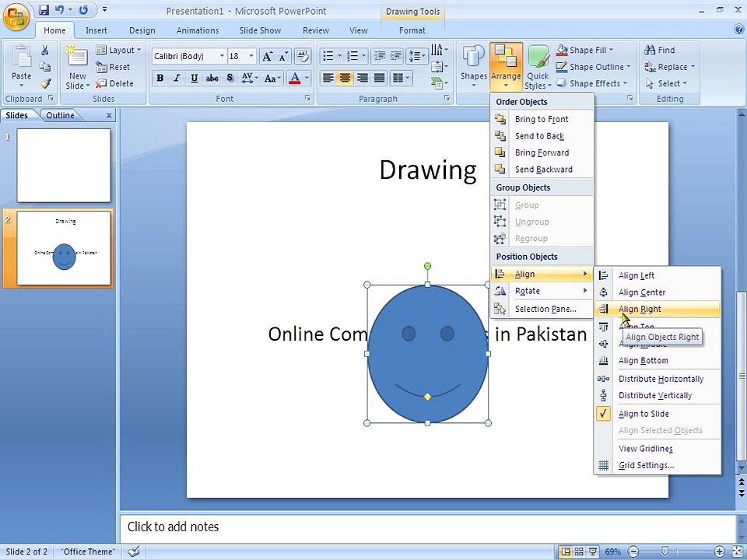
Task: Switch to Normal view in status bar
Action: [566, 551]
